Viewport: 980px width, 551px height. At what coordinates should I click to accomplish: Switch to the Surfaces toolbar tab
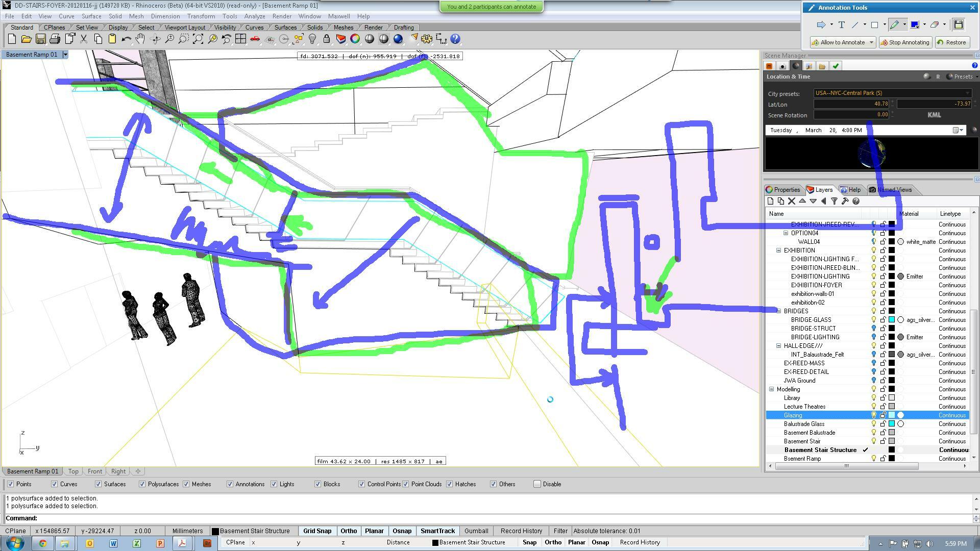[x=285, y=28]
